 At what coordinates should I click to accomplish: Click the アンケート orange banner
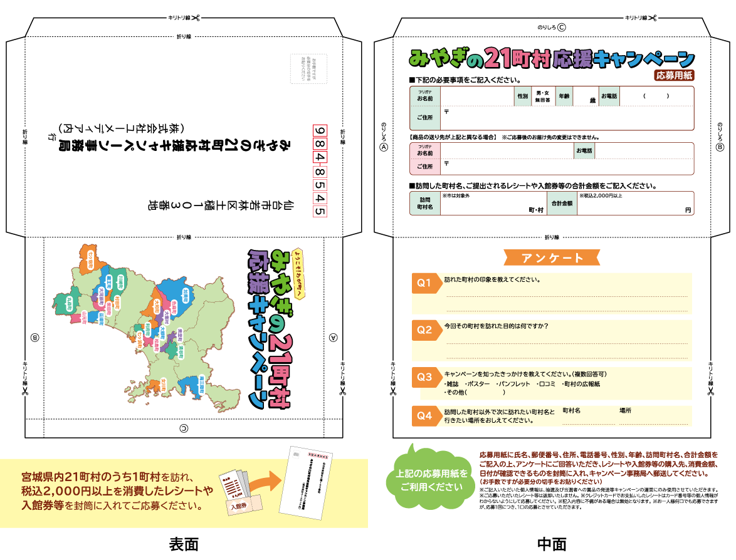552,257
